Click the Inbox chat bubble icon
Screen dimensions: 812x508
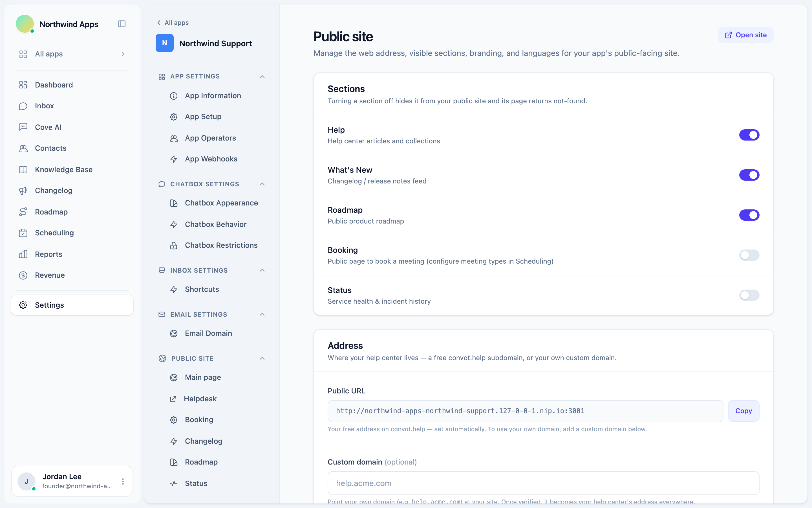[x=23, y=106]
